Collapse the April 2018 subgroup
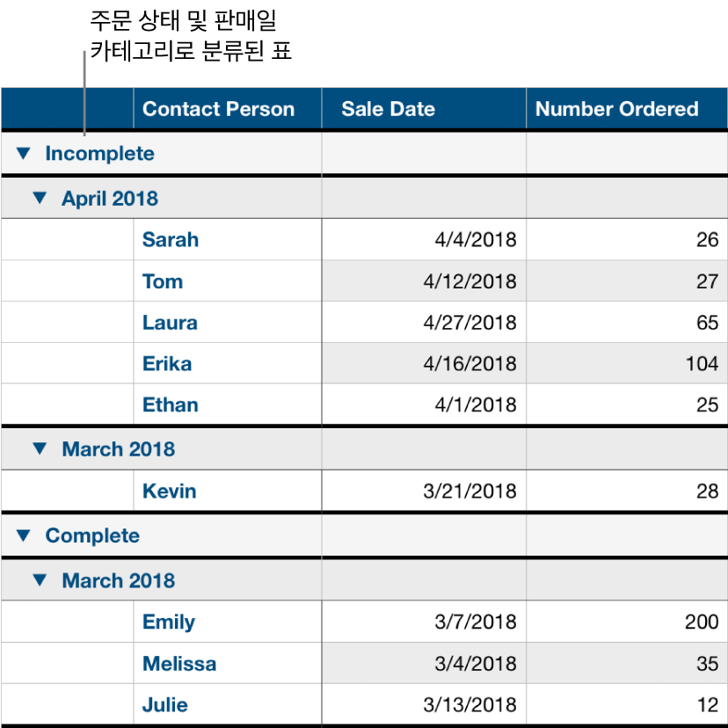This screenshot has height=728, width=728. point(39,198)
